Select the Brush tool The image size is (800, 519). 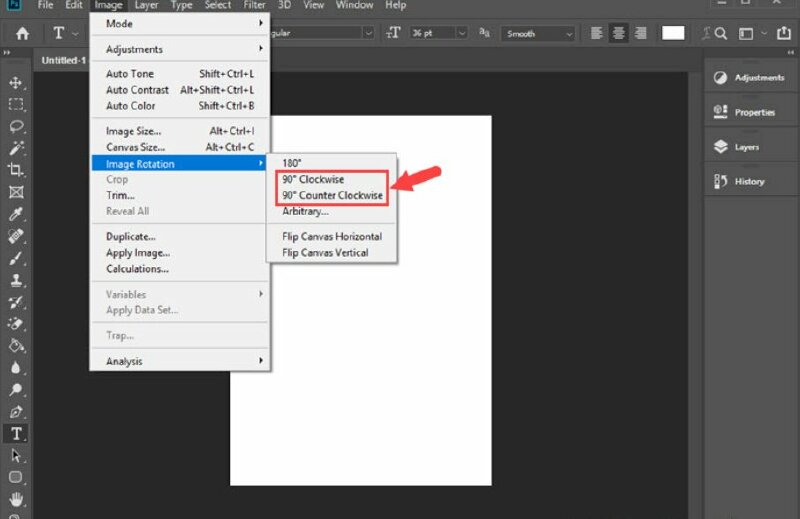tap(16, 258)
